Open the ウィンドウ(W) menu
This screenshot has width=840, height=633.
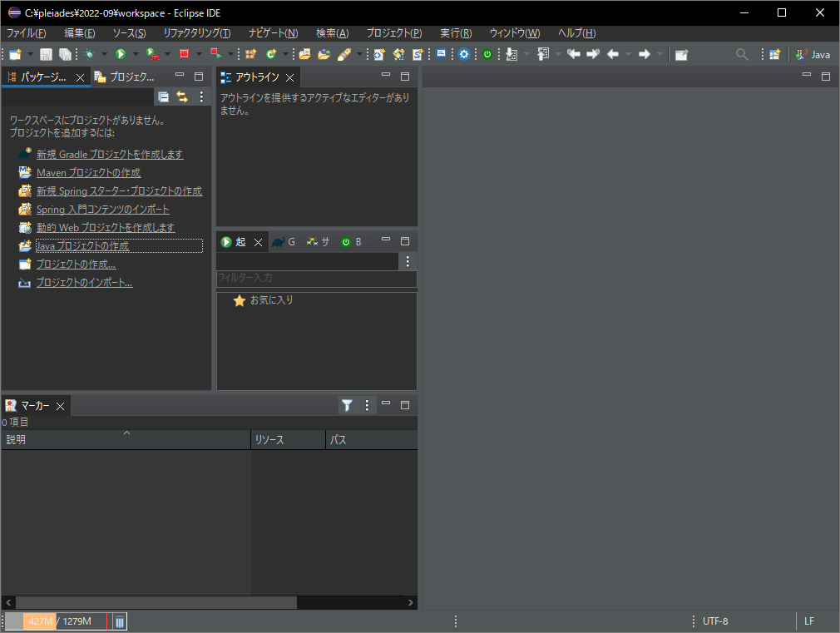(x=515, y=33)
